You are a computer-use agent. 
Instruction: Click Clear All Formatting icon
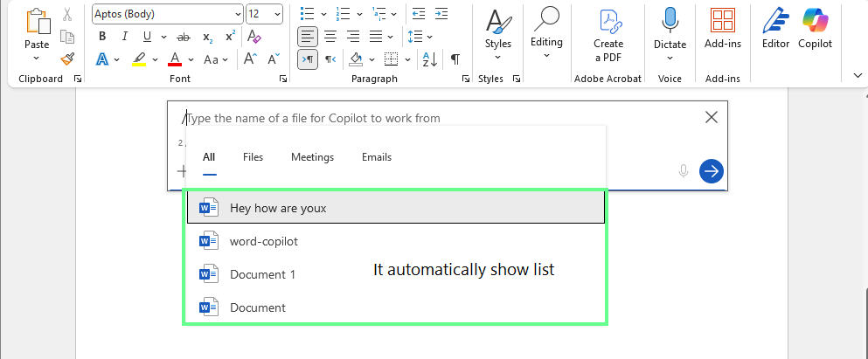(254, 37)
